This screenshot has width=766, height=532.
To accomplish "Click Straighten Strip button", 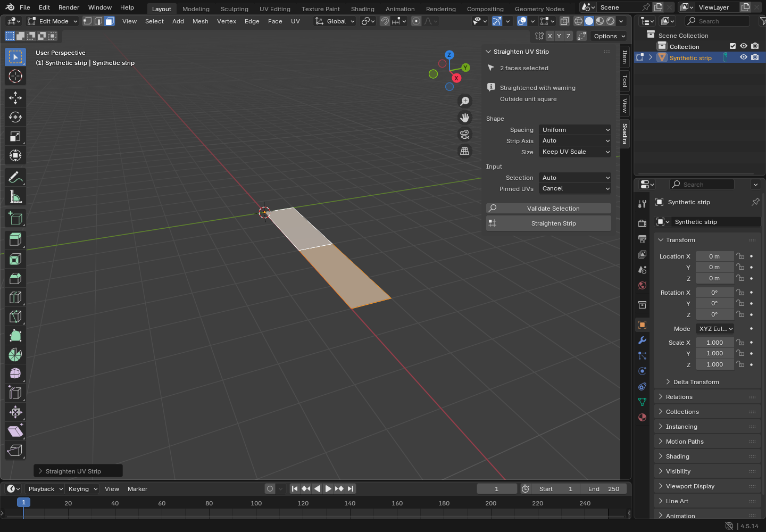I will point(548,223).
